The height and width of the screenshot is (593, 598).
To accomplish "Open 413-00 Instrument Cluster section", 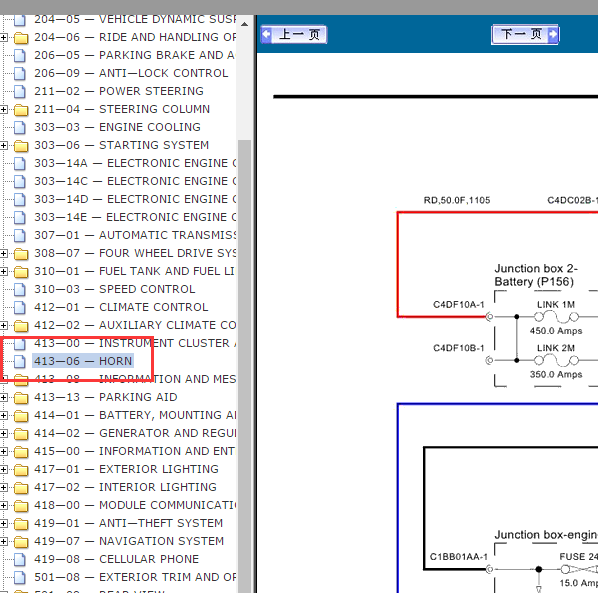I will (135, 343).
